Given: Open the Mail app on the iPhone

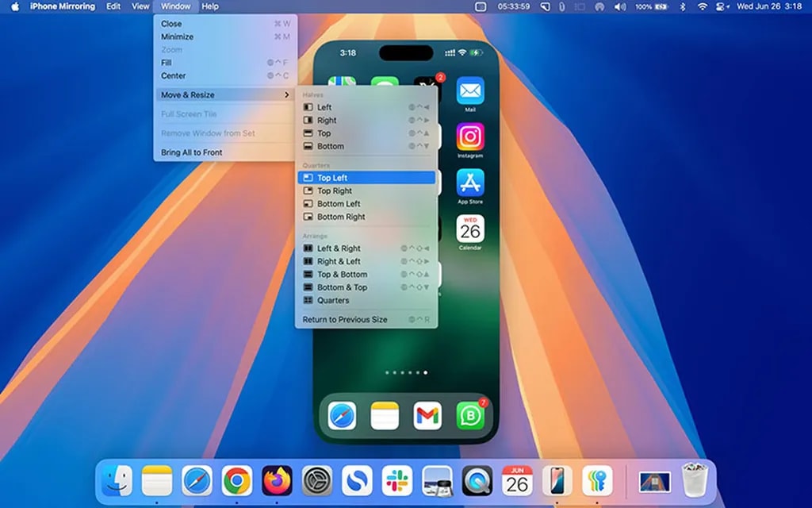Looking at the screenshot, I should [471, 90].
